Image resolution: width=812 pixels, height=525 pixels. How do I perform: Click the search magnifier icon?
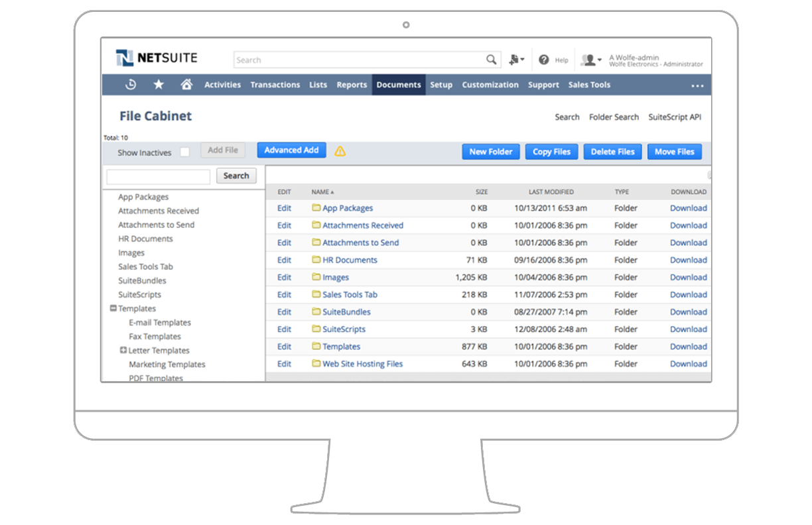point(491,60)
